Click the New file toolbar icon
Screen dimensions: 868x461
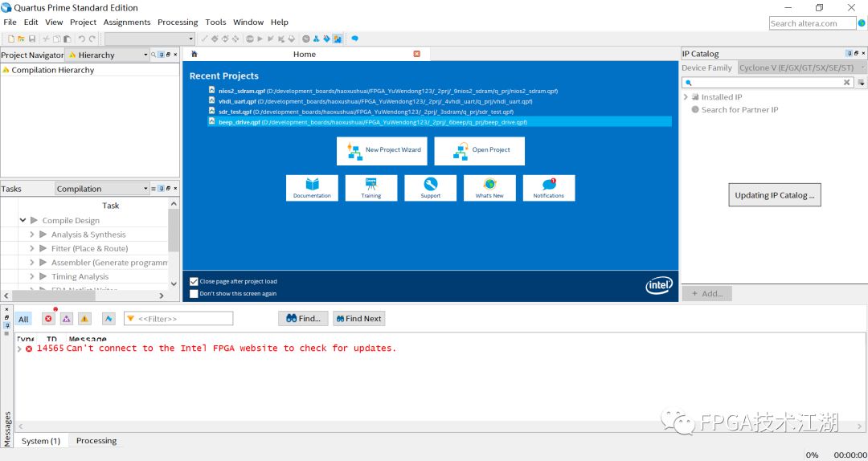coord(10,39)
